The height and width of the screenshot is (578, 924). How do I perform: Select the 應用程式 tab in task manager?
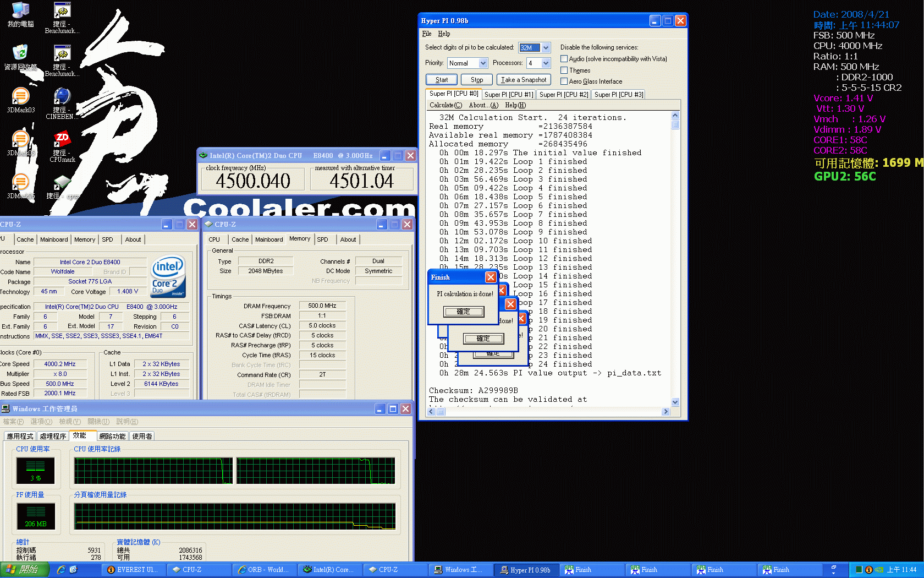20,436
